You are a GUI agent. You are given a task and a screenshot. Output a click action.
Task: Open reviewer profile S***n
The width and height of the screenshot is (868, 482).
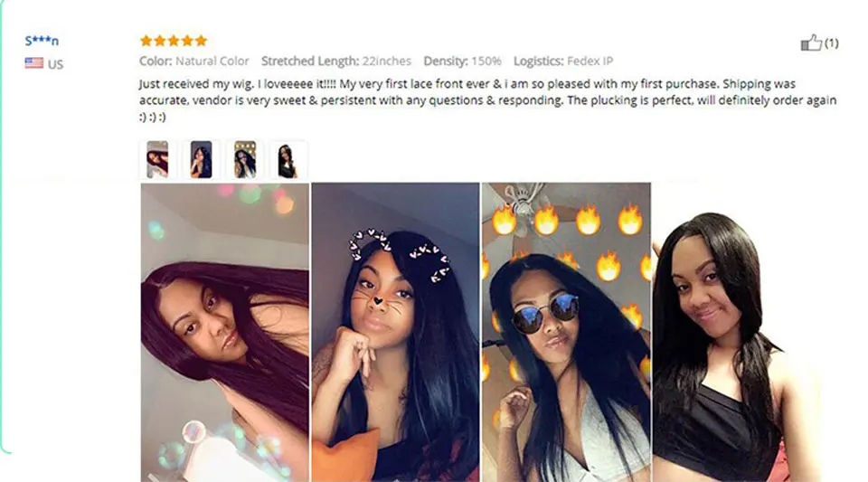(x=42, y=41)
